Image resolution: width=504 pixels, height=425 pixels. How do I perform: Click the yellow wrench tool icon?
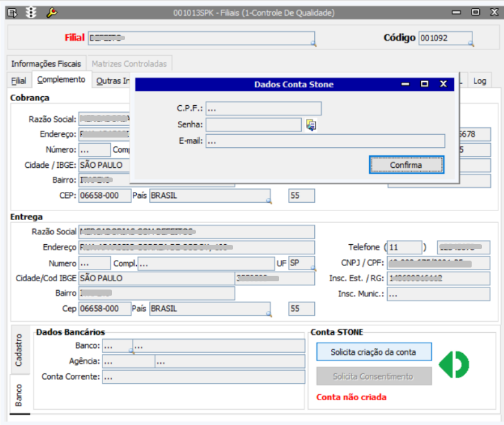tap(52, 12)
